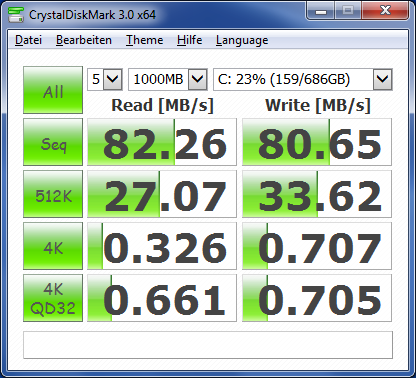The height and width of the screenshot is (378, 416).
Task: Minimize the CrystalDiskMark window
Action: [321, 11]
